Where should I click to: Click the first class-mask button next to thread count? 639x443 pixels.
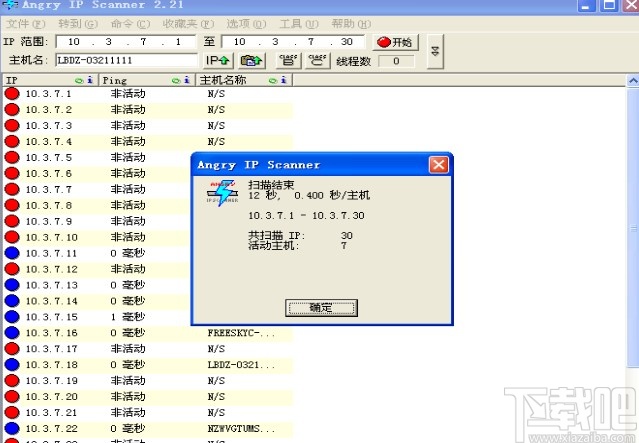click(289, 61)
